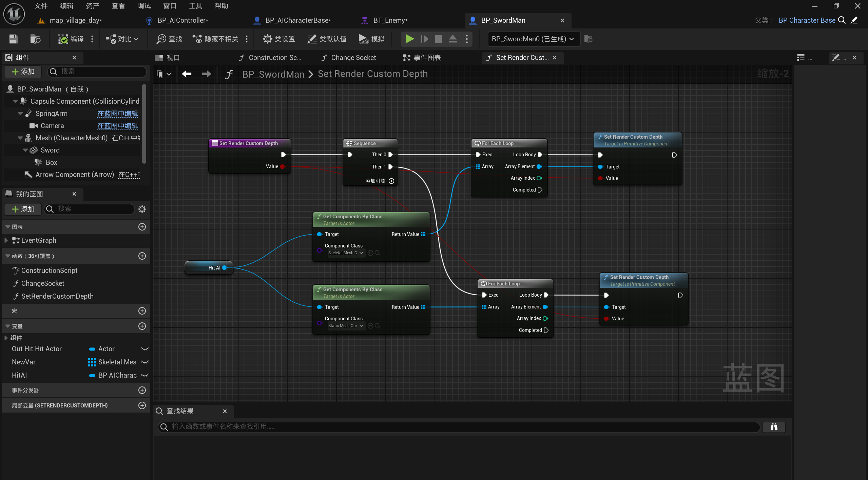Click the save blueprint floppy icon
This screenshot has width=868, height=480.
coord(13,39)
